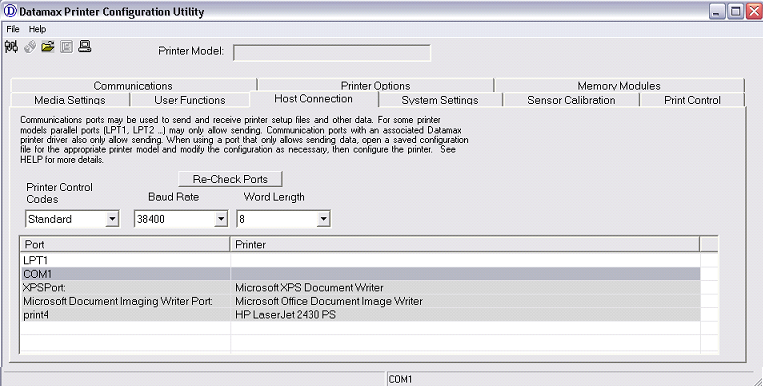Click the query printer sliders icon
Image resolution: width=763 pixels, height=388 pixels.
pos(11,47)
